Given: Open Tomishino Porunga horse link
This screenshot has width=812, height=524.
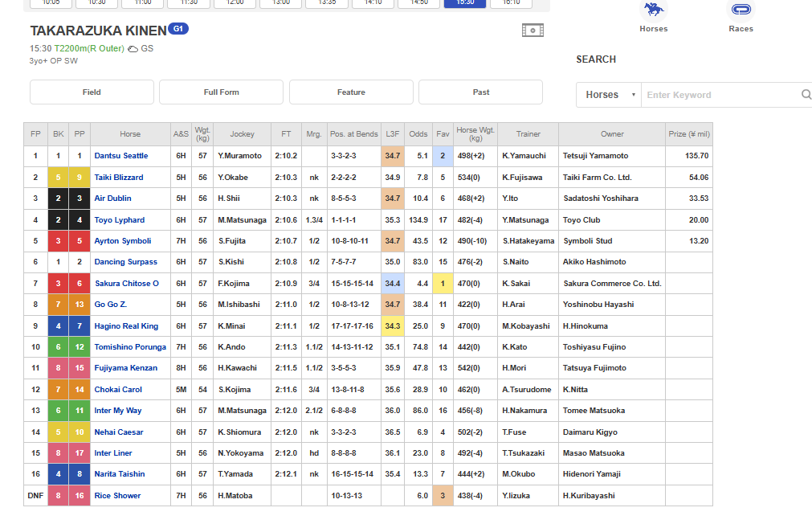Looking at the screenshot, I should click(130, 346).
